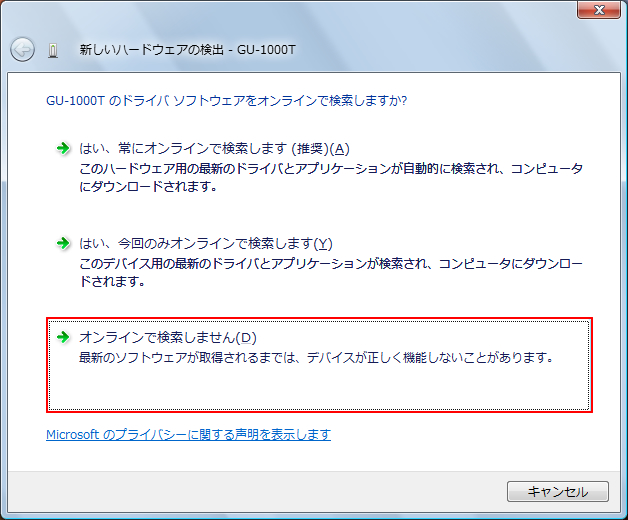Choose 'はい、今回のみオンラインで検索します(Y)'

(x=205, y=244)
